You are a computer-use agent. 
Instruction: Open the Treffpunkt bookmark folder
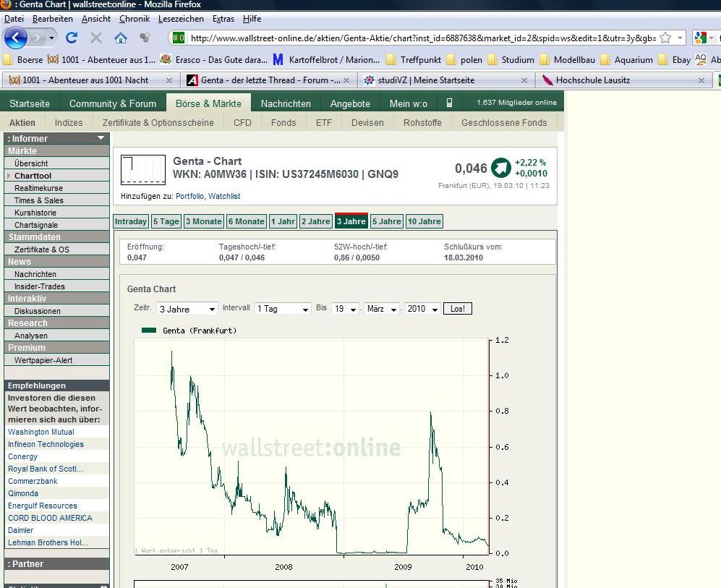(414, 60)
